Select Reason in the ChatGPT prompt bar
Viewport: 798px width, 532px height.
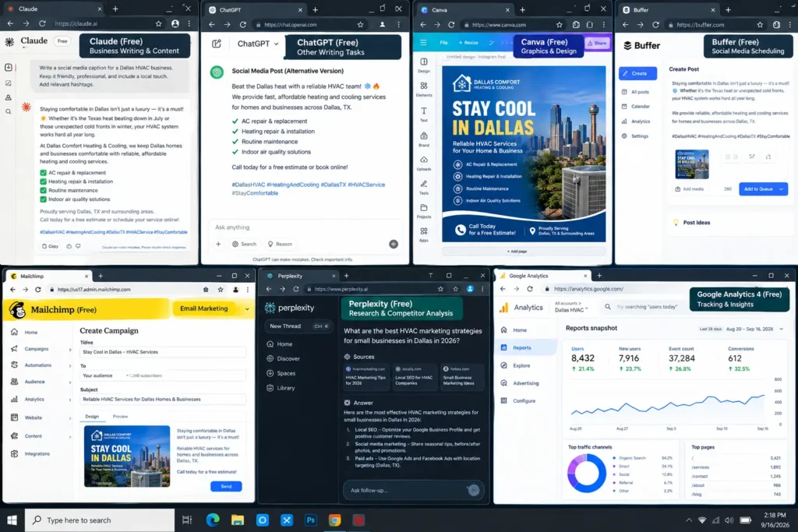[280, 244]
